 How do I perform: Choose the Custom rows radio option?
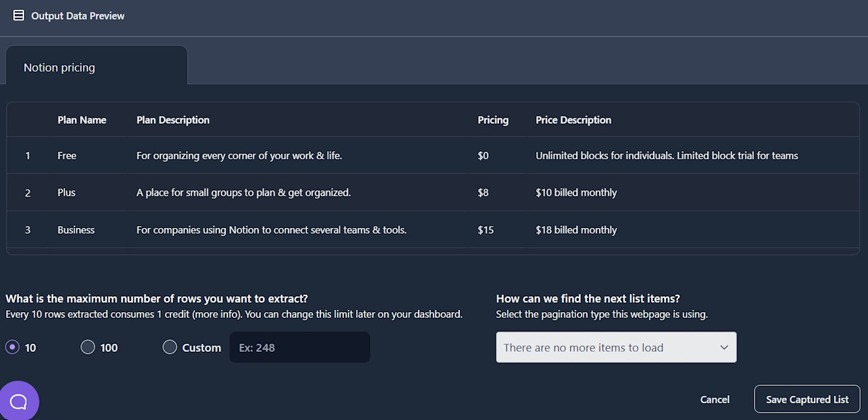coord(170,348)
